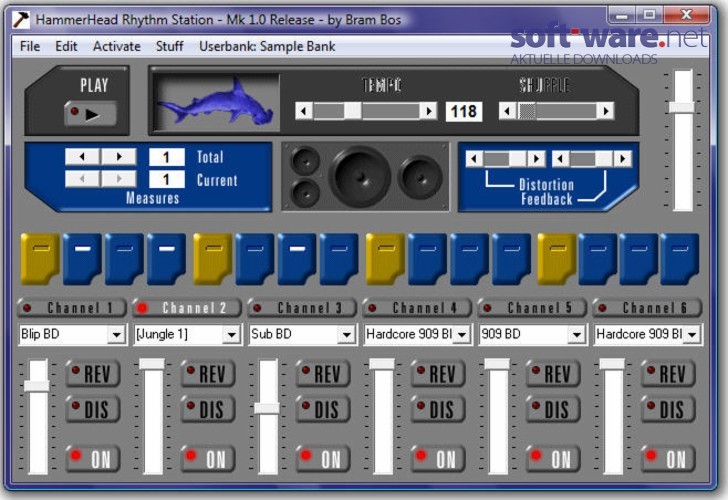This screenshot has height=500, width=728.
Task: Increase total measures with right arrow
Action: click(x=119, y=157)
